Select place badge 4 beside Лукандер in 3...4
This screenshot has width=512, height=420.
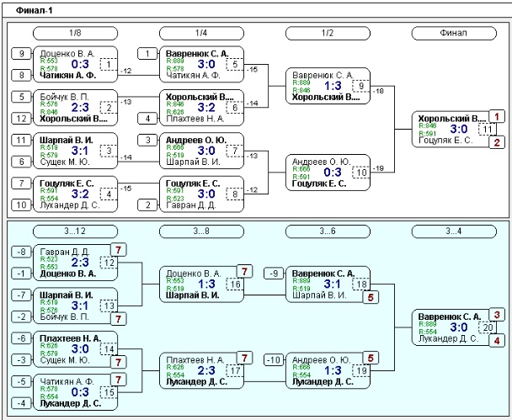pos(497,341)
